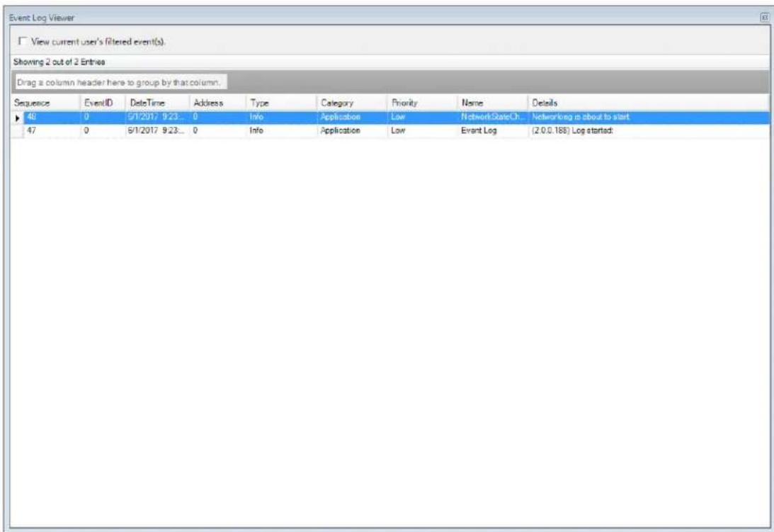Click the group-by column drop area box
The width and height of the screenshot is (774, 532).
coord(120,82)
